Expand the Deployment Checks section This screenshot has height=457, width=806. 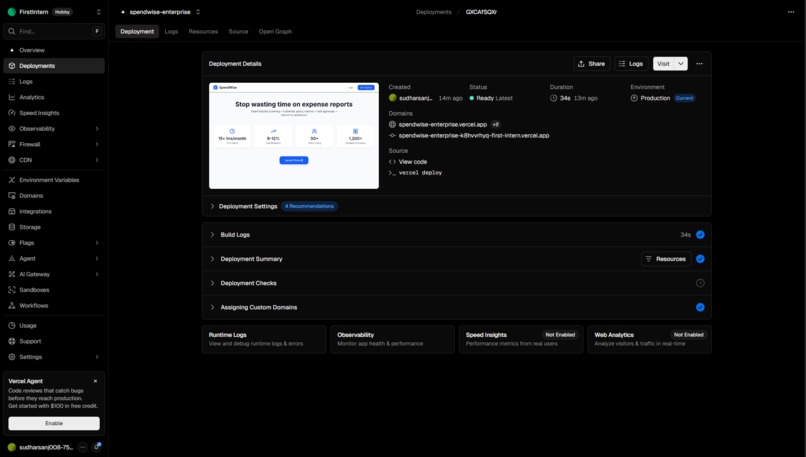212,283
